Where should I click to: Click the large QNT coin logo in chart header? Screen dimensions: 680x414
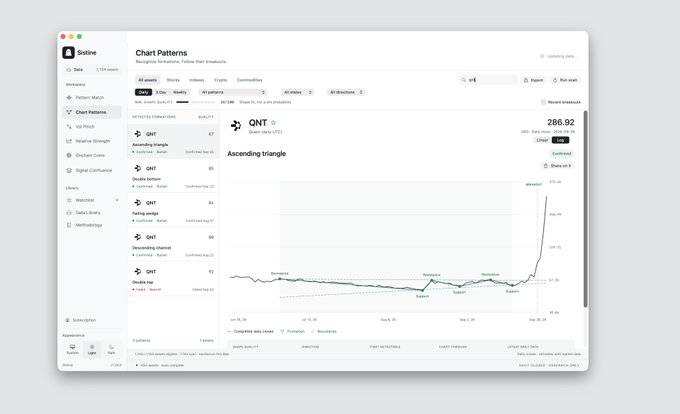(x=236, y=126)
